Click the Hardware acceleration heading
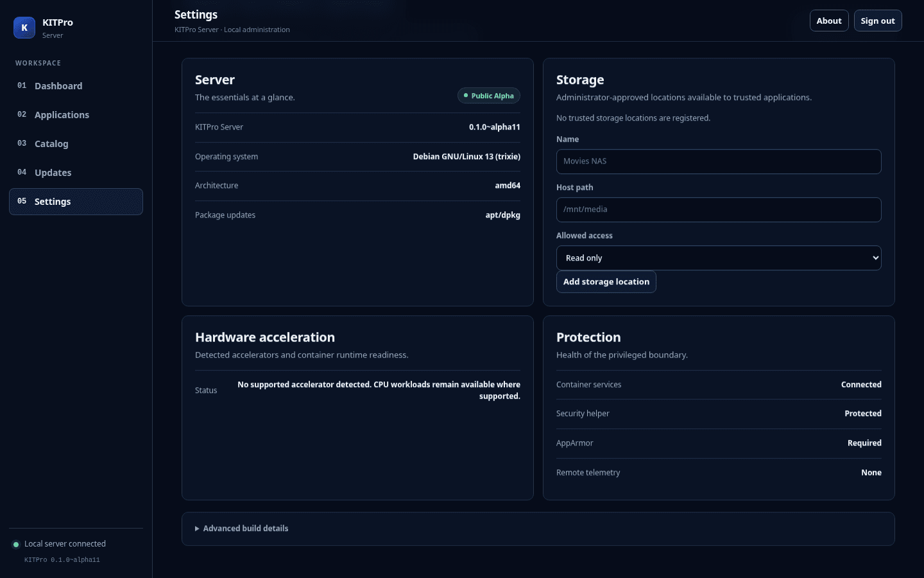The width and height of the screenshot is (924, 578). pyautogui.click(x=265, y=337)
